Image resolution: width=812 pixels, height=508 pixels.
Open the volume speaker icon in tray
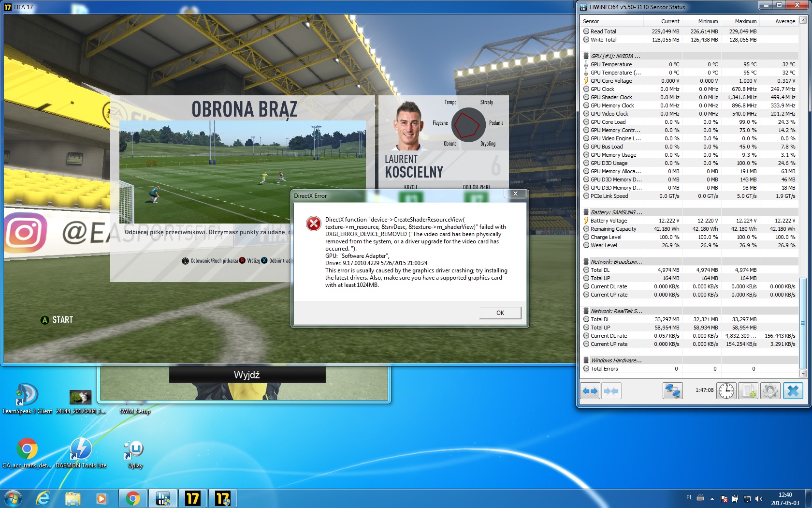pyautogui.click(x=758, y=499)
